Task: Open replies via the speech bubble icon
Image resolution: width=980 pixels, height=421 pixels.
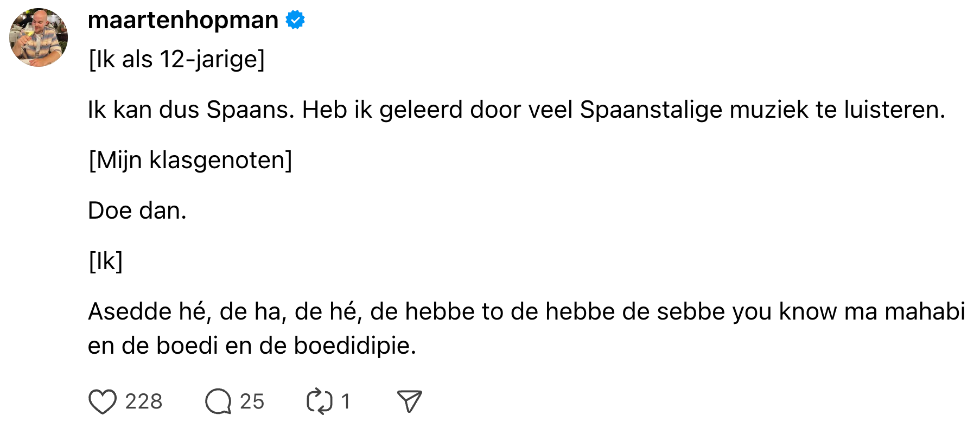Action: 218,402
